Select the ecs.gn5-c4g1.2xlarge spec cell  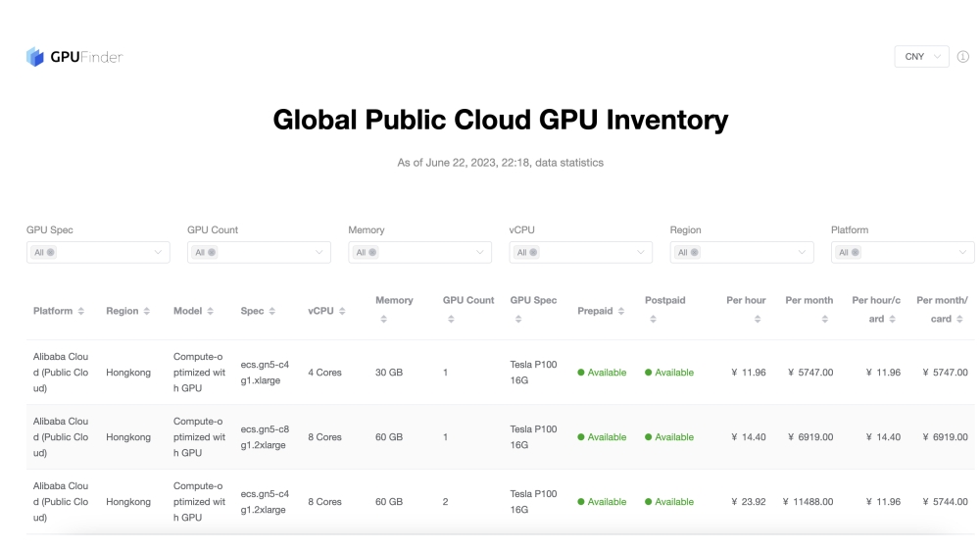pos(265,502)
